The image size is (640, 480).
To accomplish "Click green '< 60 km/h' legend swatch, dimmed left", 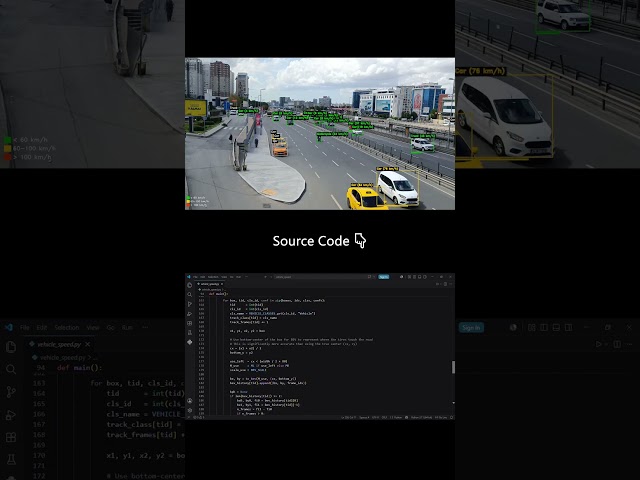I will pyautogui.click(x=7, y=140).
